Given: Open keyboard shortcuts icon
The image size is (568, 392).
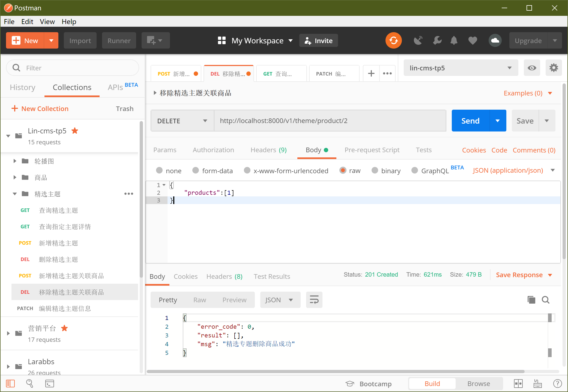Looking at the screenshot, I should pos(538,384).
